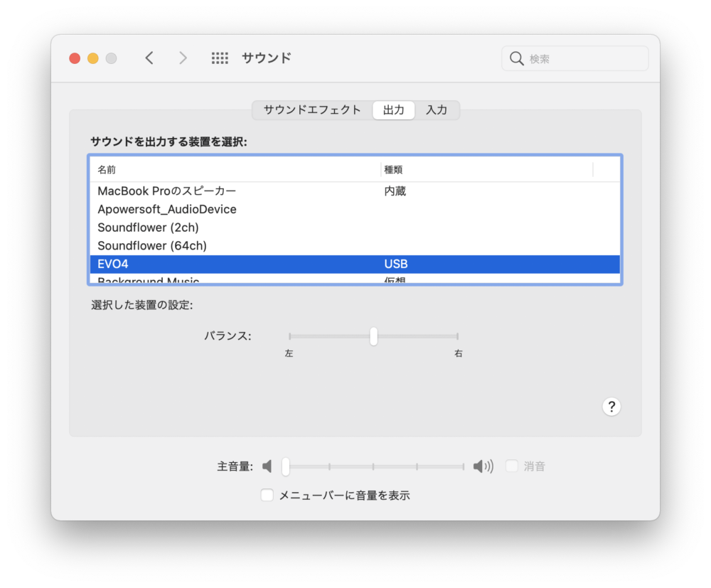
Task: Click the バランス slider handle
Action: 374,336
